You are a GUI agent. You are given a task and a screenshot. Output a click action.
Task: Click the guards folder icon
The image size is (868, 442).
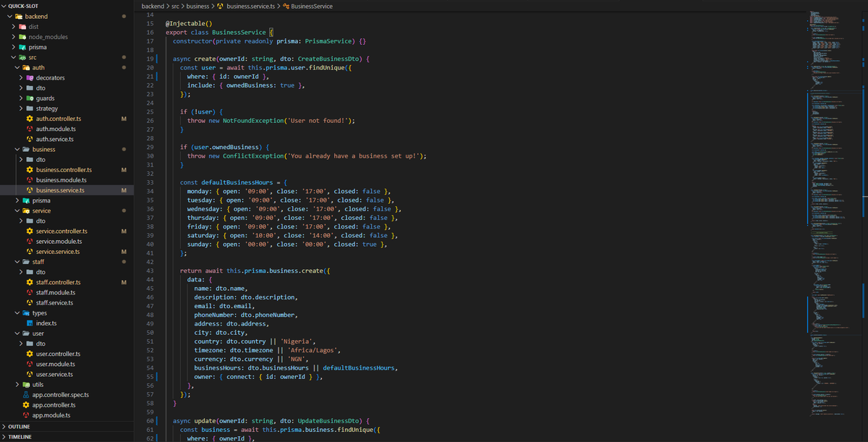(x=30, y=98)
